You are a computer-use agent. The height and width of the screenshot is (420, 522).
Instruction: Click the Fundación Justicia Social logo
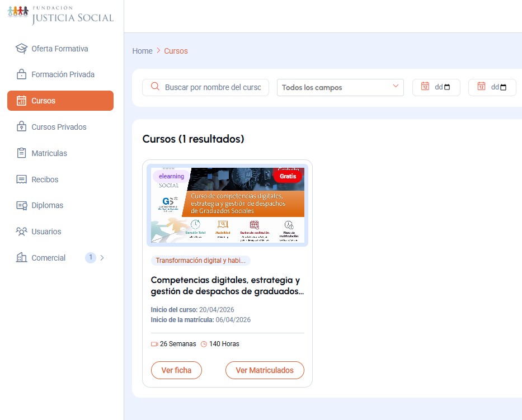[x=60, y=15]
